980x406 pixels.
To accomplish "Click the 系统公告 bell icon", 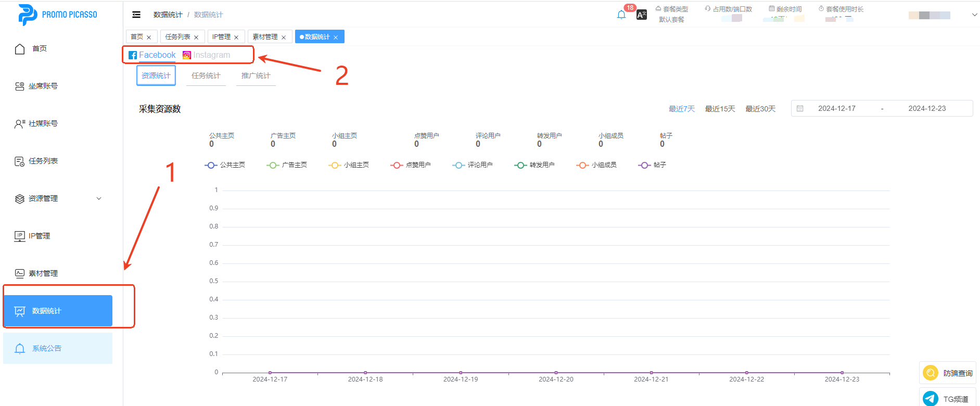I will pos(20,349).
